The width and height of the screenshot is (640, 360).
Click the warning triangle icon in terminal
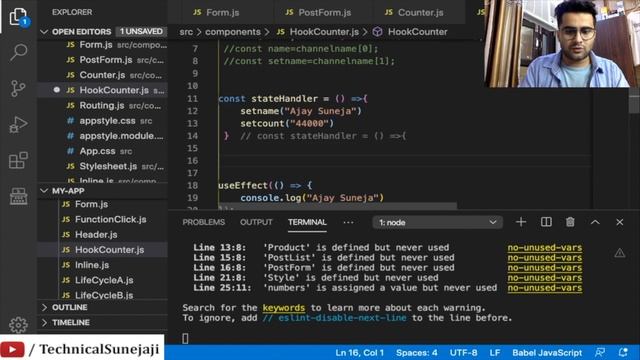tap(620, 253)
